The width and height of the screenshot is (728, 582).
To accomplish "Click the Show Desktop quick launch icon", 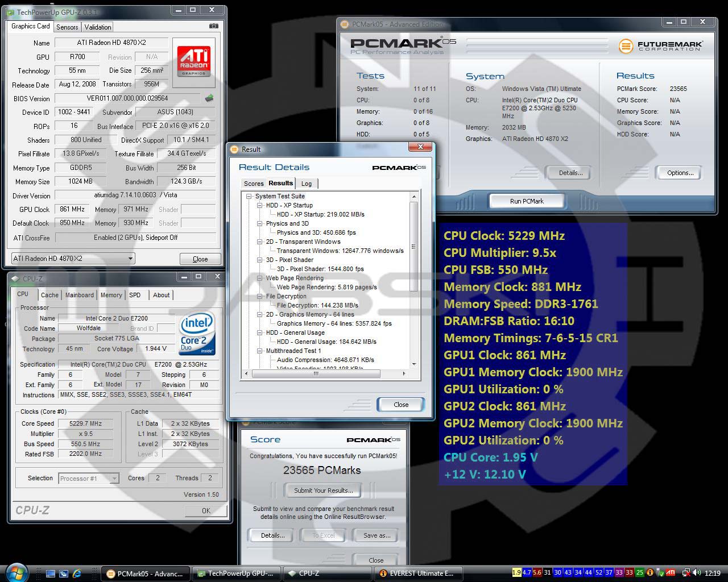I will tap(51, 573).
